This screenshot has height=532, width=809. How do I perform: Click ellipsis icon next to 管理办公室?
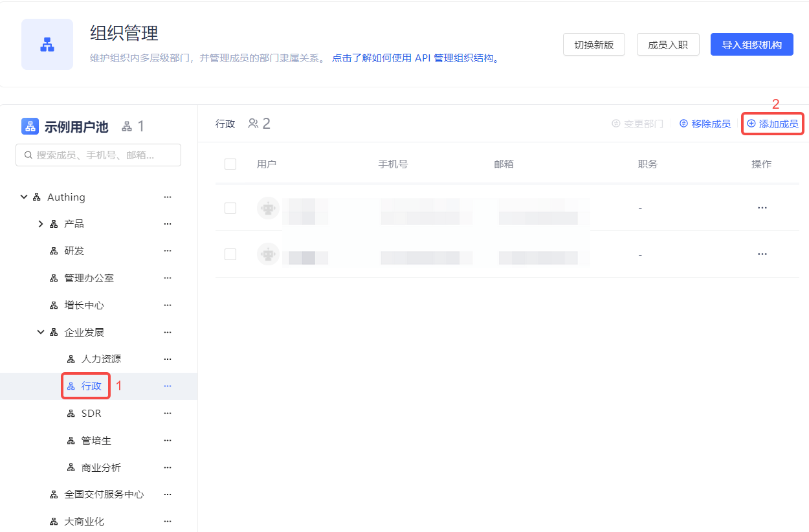(168, 278)
